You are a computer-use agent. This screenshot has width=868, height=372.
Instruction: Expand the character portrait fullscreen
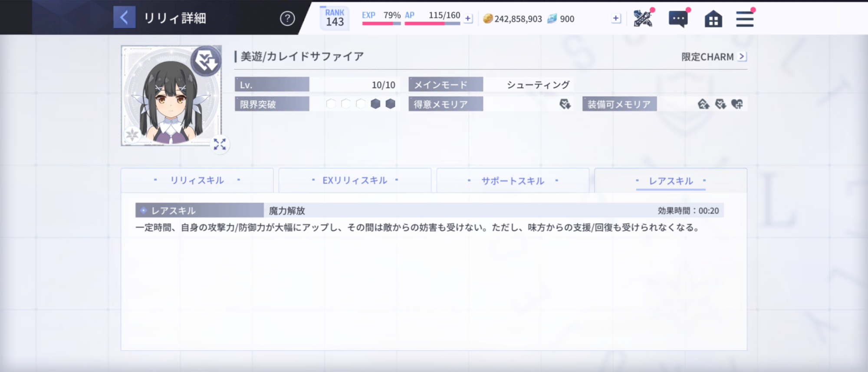point(220,144)
